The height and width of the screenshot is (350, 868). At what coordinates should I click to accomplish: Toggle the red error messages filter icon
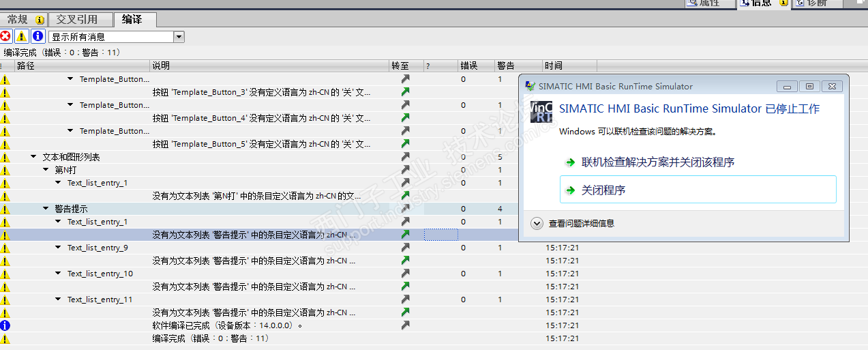5,36
